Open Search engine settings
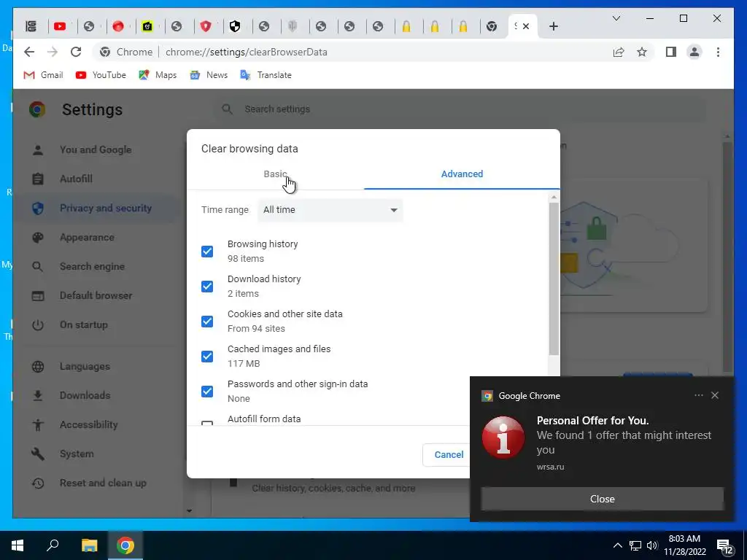Image resolution: width=747 pixels, height=560 pixels. pyautogui.click(x=92, y=267)
